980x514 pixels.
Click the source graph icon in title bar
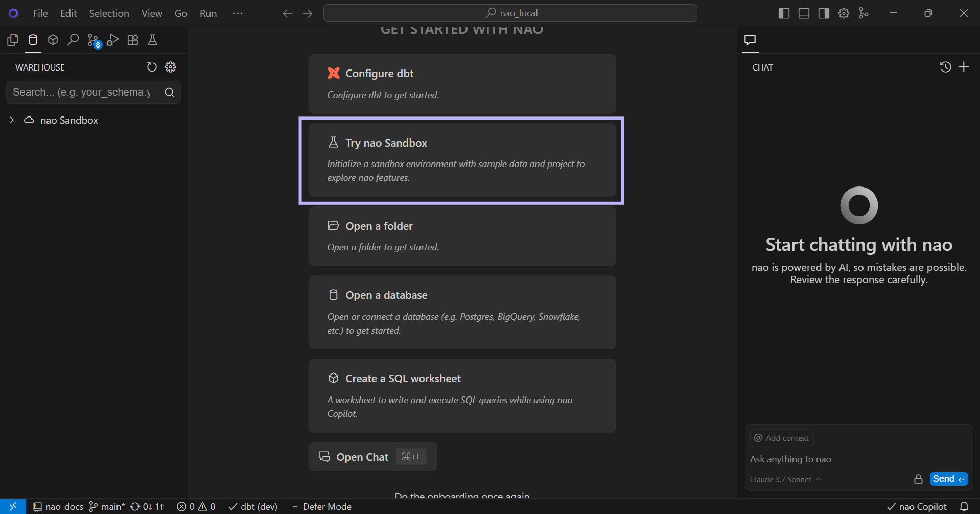coord(864,13)
